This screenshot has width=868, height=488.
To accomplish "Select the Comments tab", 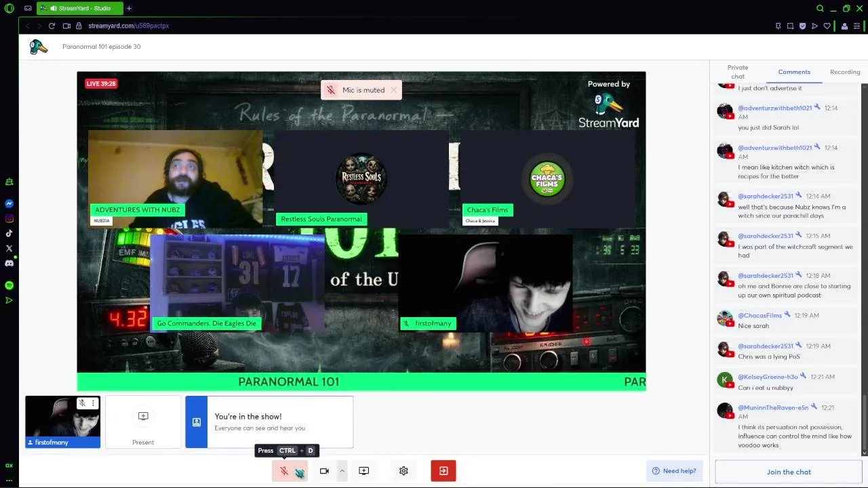I will point(794,72).
